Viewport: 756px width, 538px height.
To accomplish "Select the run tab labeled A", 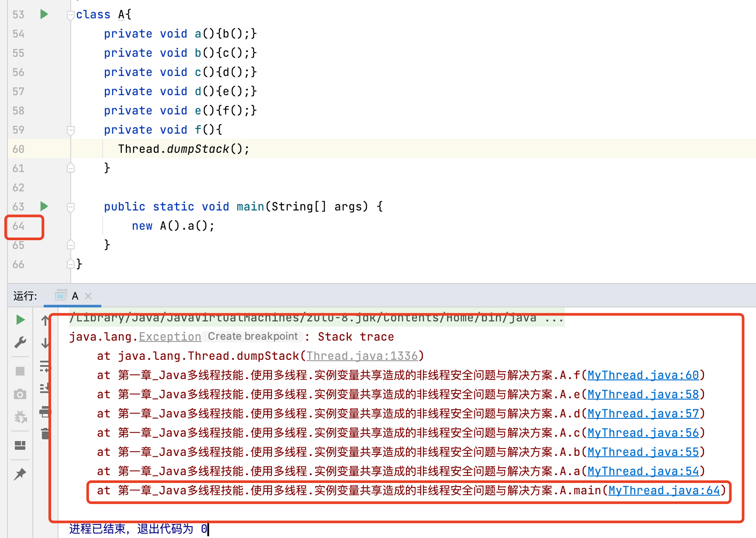I will tap(75, 296).
